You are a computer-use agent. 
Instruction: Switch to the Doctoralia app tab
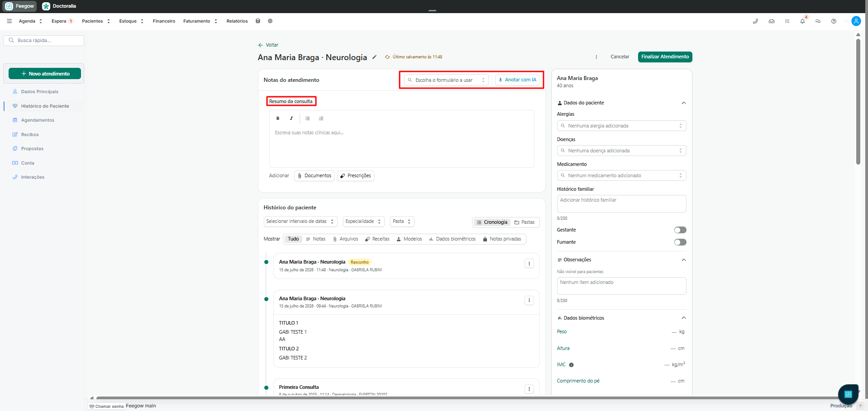click(59, 6)
